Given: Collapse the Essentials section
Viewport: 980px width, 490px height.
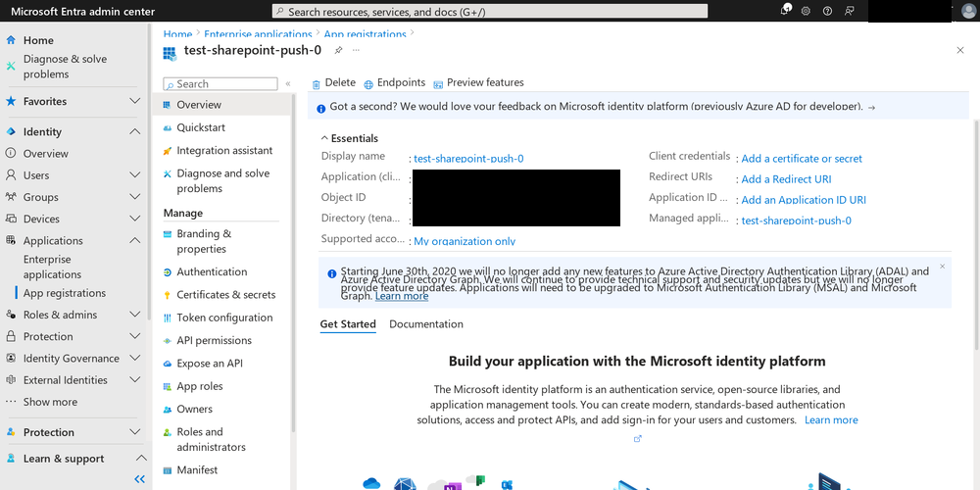Looking at the screenshot, I should (350, 139).
